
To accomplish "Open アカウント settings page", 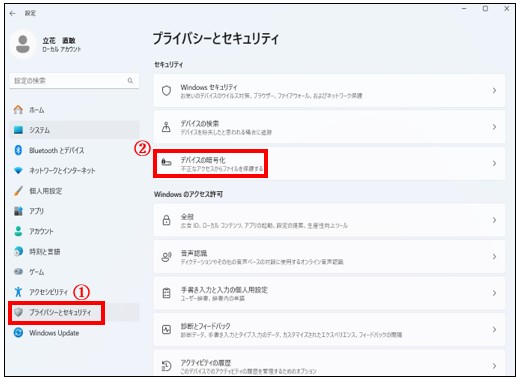I will pos(74,231).
